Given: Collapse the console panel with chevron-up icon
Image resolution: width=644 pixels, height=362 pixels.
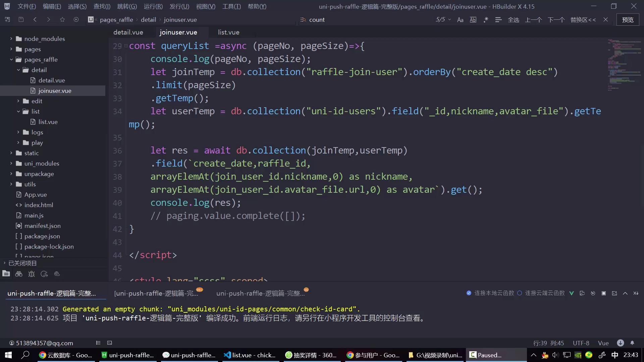Looking at the screenshot, I should [625, 293].
